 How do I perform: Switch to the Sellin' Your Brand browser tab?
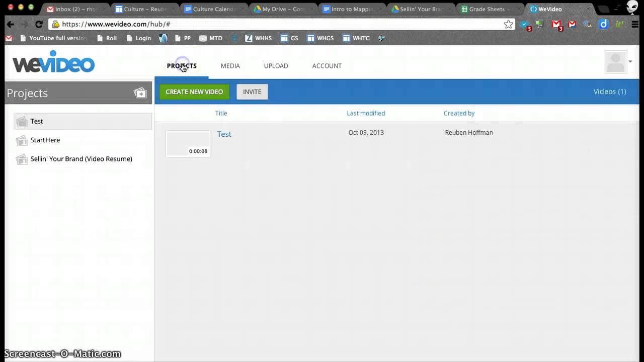click(420, 9)
